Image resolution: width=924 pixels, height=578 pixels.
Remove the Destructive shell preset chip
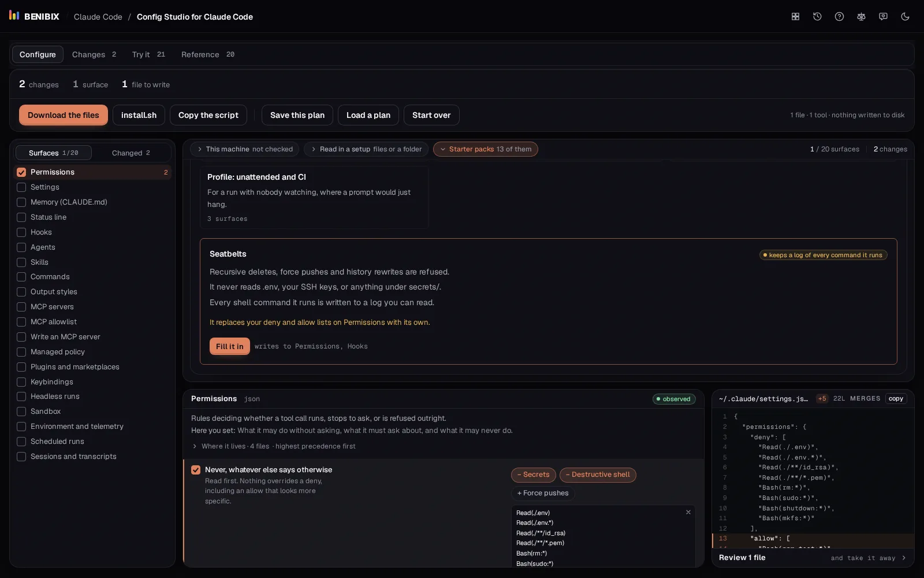[x=598, y=475]
